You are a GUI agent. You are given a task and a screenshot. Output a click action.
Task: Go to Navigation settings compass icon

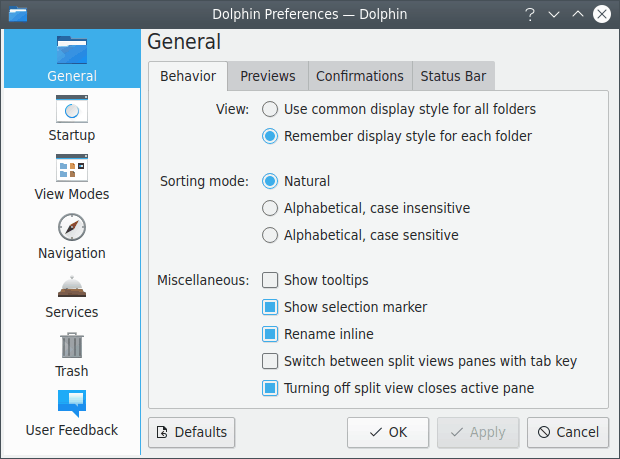coord(72,227)
